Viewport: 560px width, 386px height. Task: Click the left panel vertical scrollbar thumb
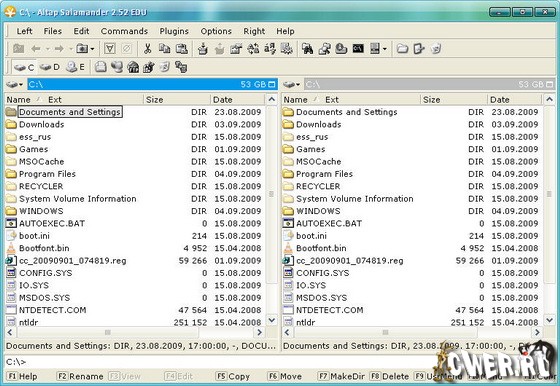coord(271,194)
